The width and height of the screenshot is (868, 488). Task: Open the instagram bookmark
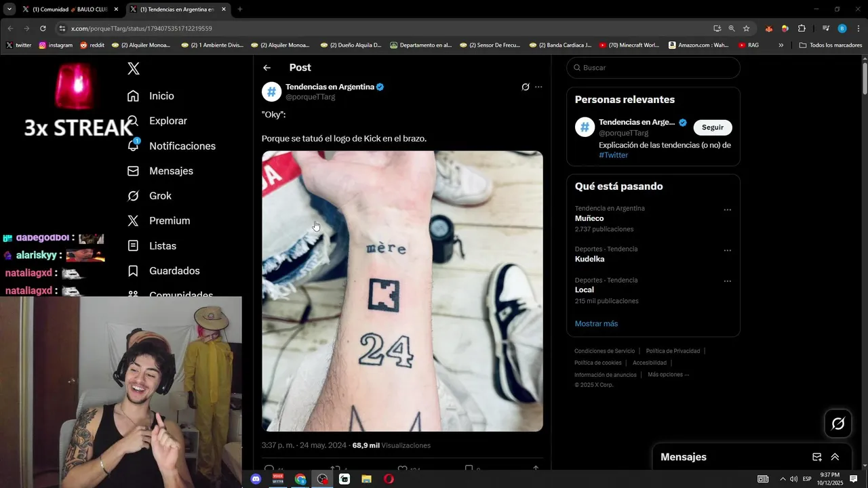coord(56,45)
